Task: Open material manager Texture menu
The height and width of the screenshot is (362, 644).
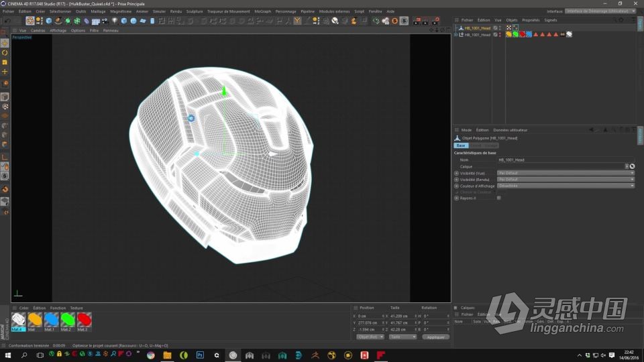Action: (76, 308)
